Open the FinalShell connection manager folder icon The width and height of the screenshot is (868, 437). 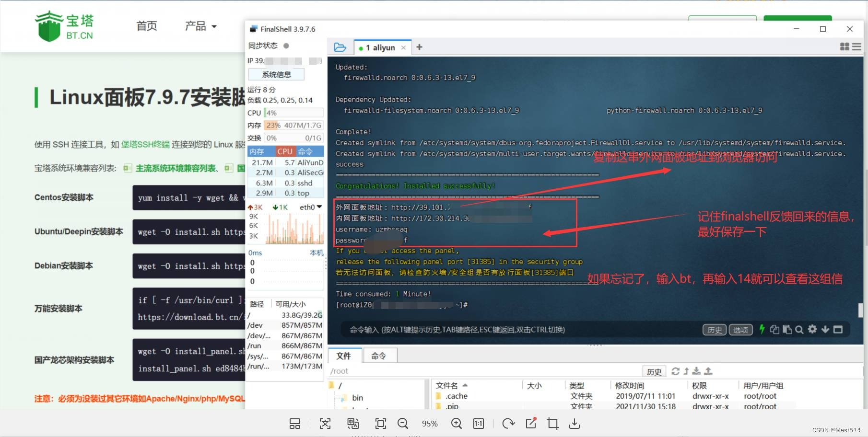click(340, 47)
